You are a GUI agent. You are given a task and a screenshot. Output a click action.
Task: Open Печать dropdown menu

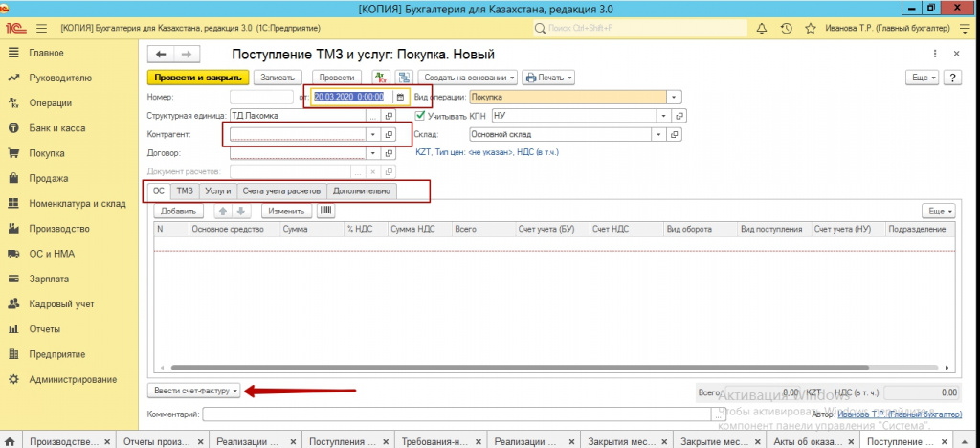coord(548,78)
